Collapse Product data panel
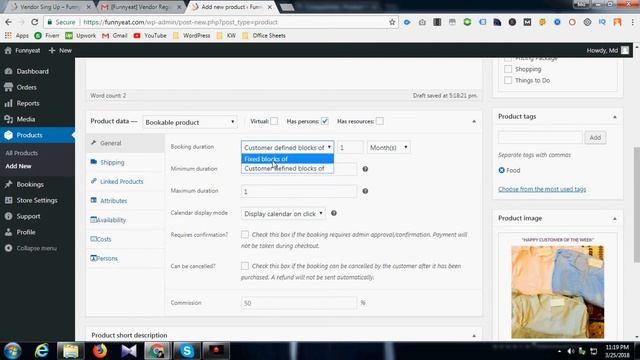The height and width of the screenshot is (360, 640). click(474, 121)
